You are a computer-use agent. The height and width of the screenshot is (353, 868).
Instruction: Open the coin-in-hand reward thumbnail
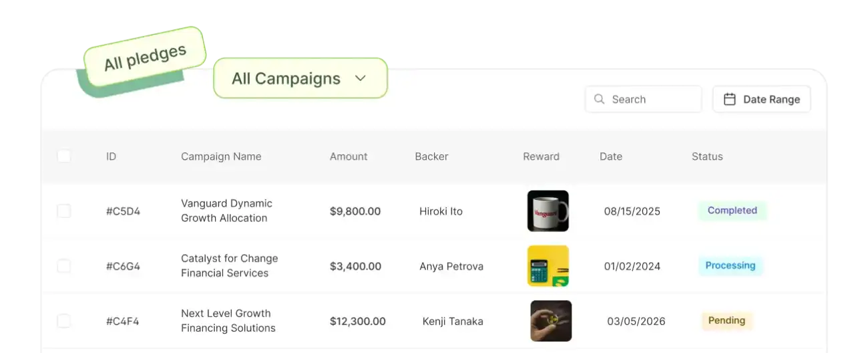[551, 321]
